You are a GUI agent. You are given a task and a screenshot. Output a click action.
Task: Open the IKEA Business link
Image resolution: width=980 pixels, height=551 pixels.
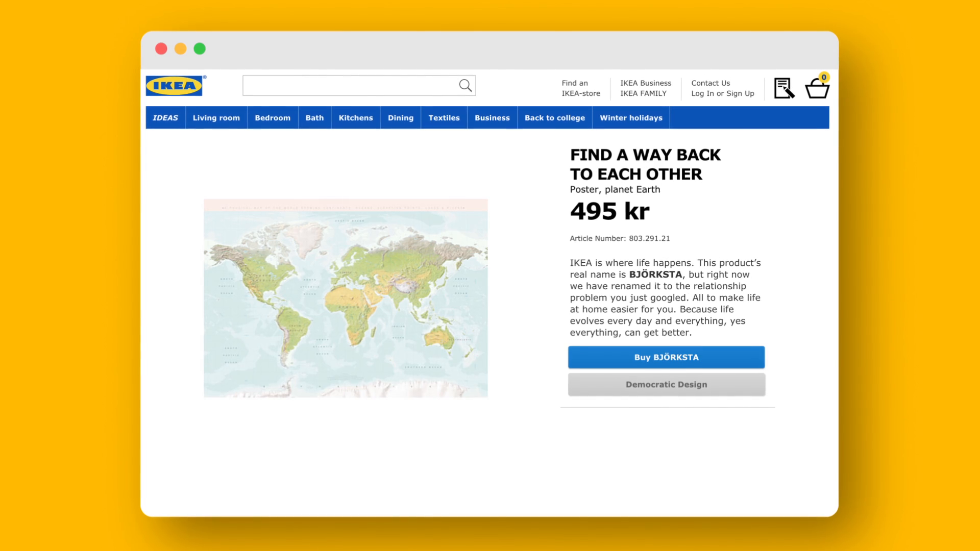(x=646, y=83)
